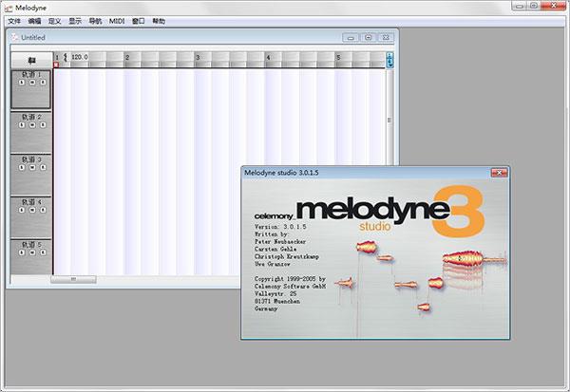570x392 pixels.
Task: Open the 显示 menu
Action: [75, 21]
